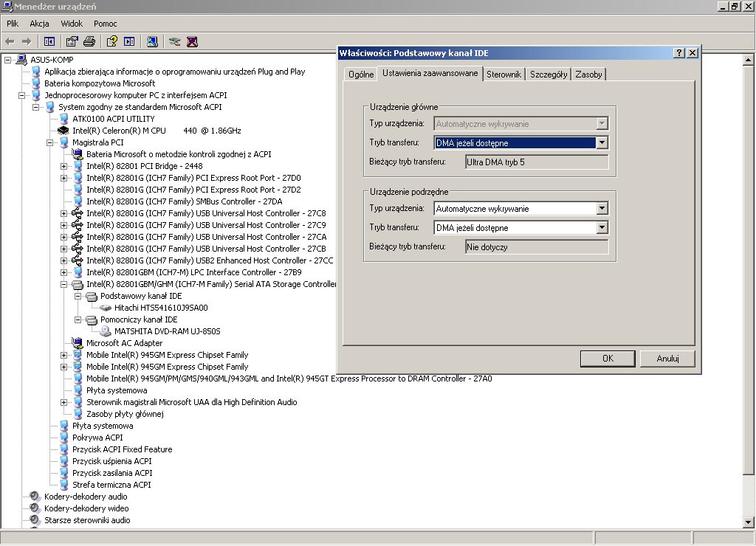Click the dialog's question-mark help button

tap(679, 53)
